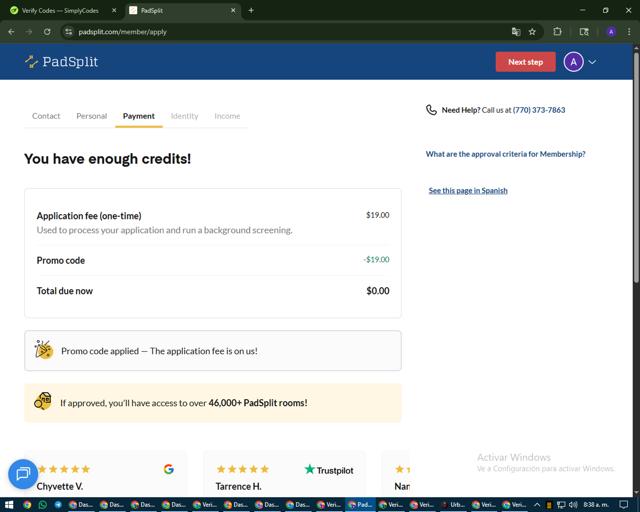Click the taskbar clock showing 8:38 a. m.
Image resolution: width=640 pixels, height=512 pixels.
pos(596,505)
